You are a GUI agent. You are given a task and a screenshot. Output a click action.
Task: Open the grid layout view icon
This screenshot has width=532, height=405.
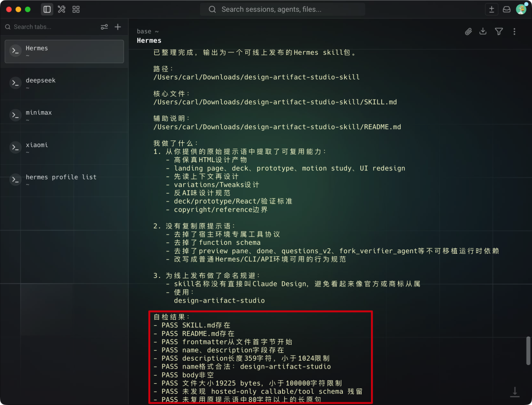point(76,9)
